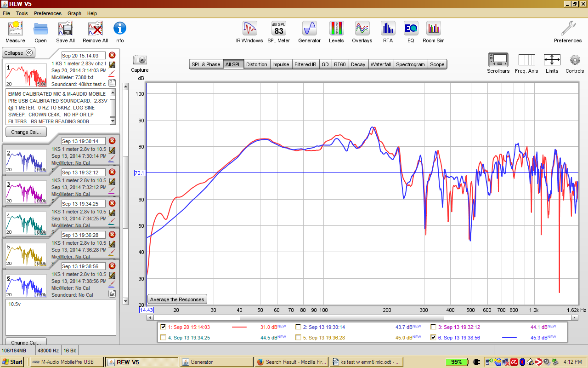The width and height of the screenshot is (588, 368).
Task: Uncheck trace 1: Sep 20 15:14:03
Action: click(163, 327)
